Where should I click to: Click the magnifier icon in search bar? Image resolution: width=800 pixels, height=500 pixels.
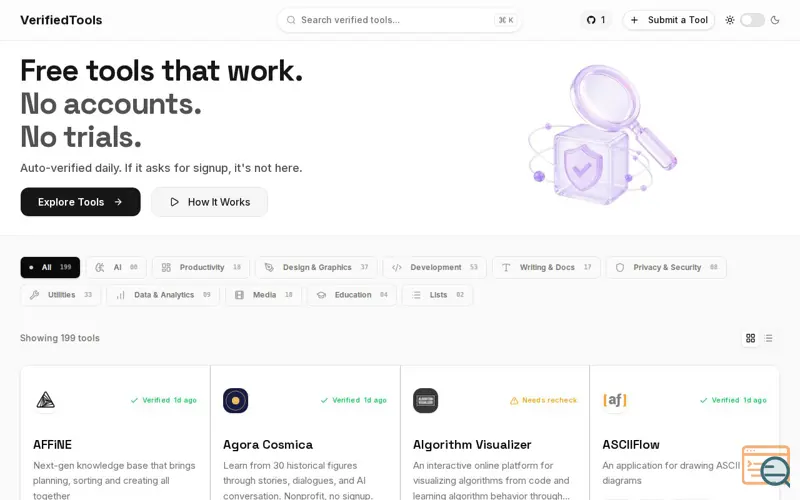[291, 20]
